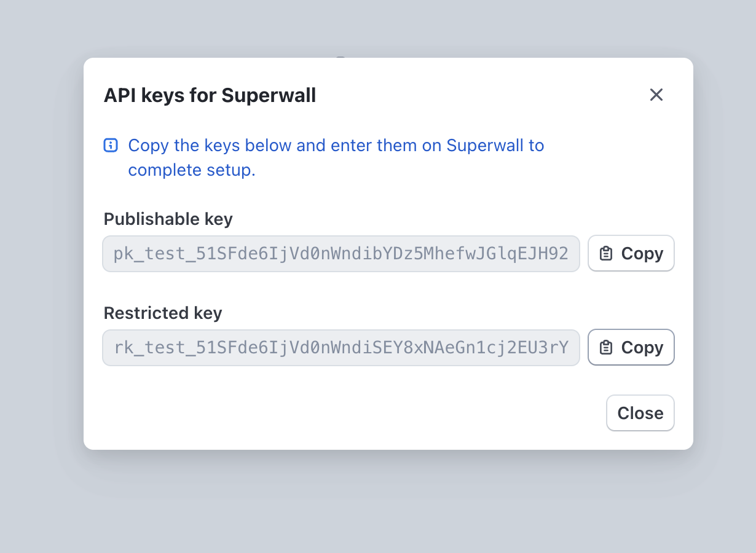This screenshot has height=553, width=756.
Task: Click the dimmed backdrop left of dialog
Action: (x=40, y=276)
